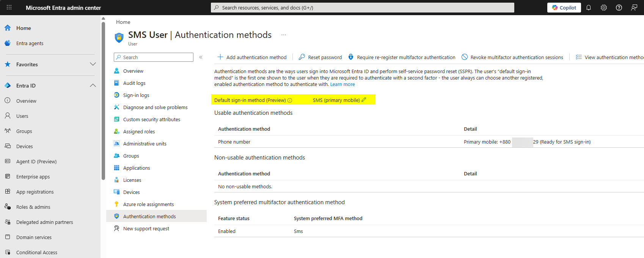
Task: Click View authentication methods toolbar item
Action: pos(609,57)
